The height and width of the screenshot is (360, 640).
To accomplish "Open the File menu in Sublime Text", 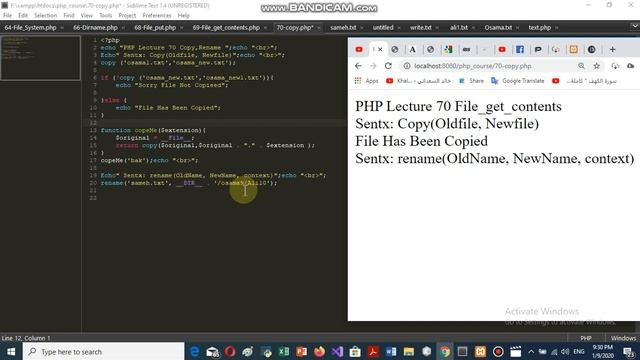I will (x=7, y=16).
